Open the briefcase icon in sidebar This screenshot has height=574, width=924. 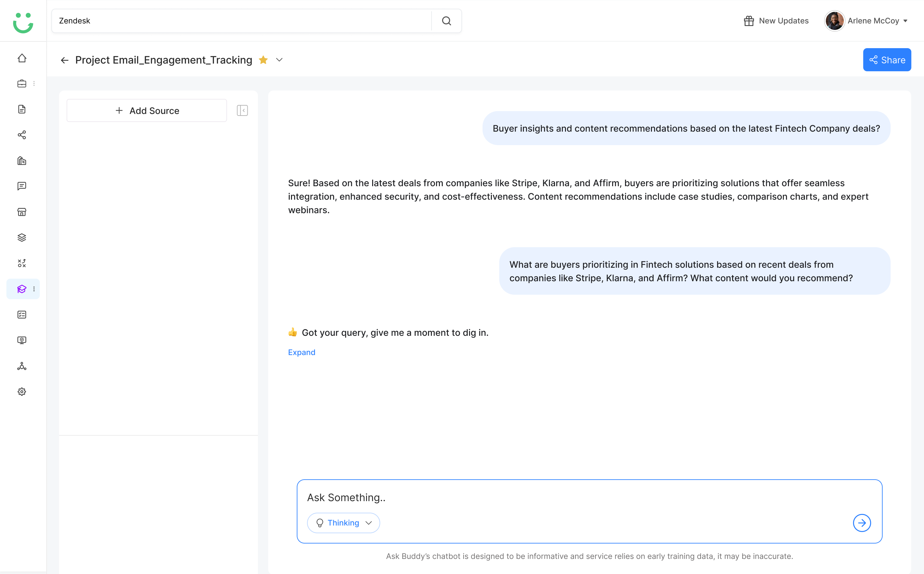22,83
